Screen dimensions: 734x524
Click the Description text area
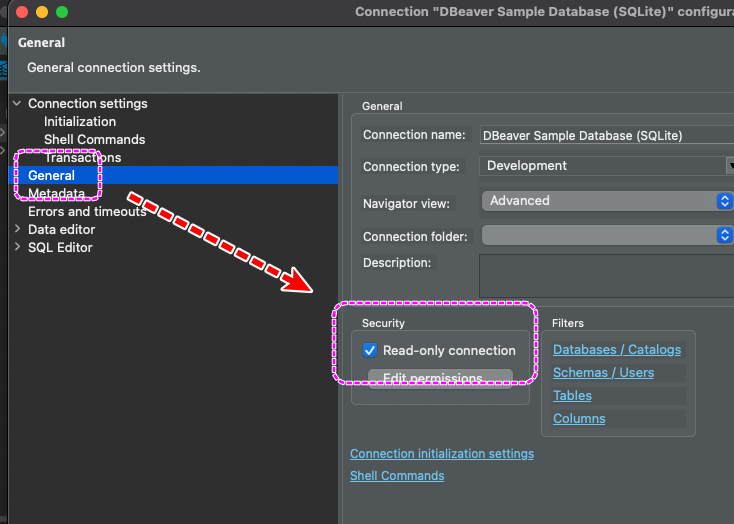[x=607, y=276]
